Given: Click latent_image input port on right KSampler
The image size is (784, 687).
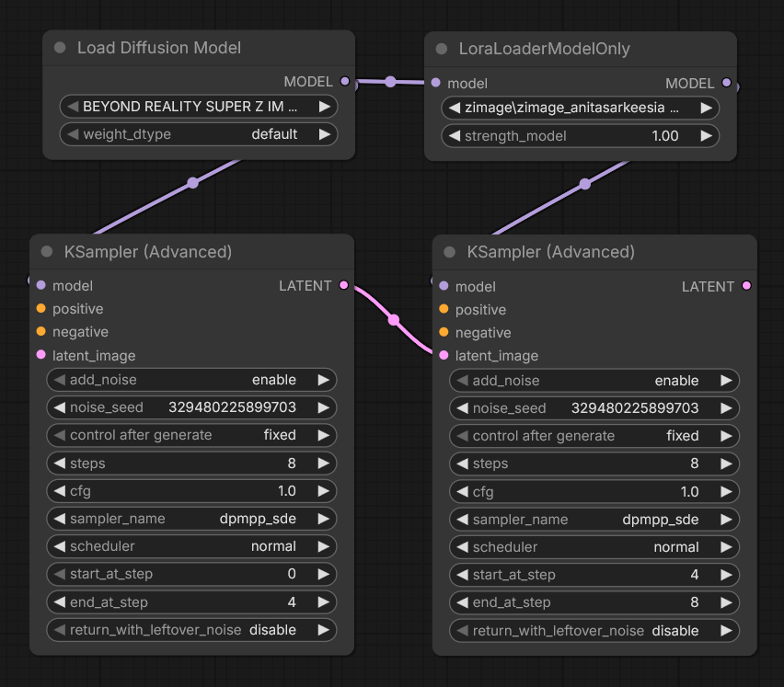Looking at the screenshot, I should (x=444, y=355).
